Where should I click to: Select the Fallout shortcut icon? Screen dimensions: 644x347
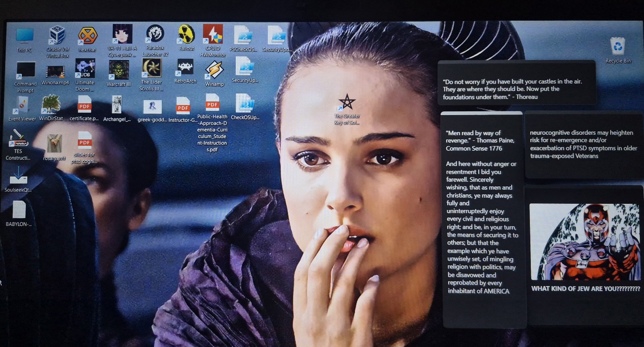coord(186,38)
